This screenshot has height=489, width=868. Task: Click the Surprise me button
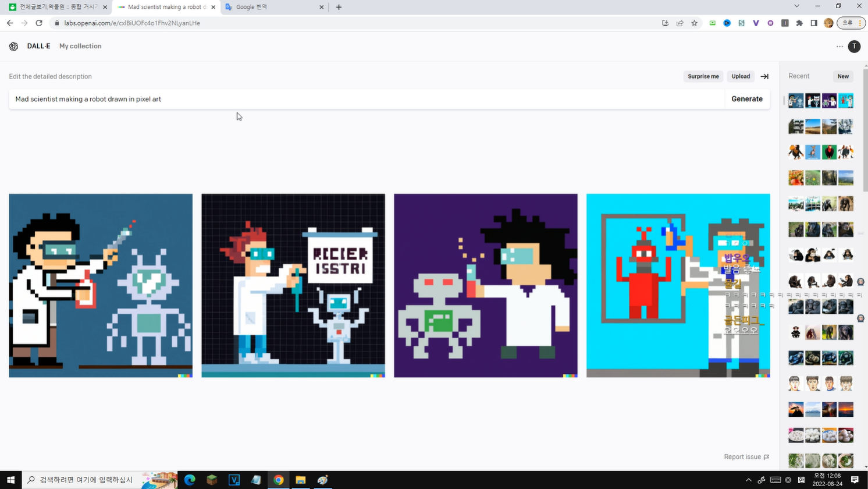pos(703,76)
